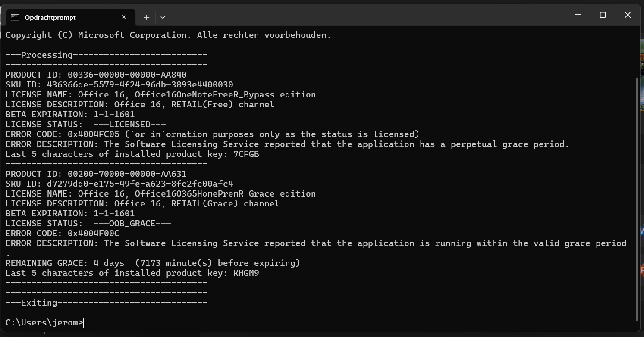The height and width of the screenshot is (337, 644).
Task: Click the C:\Users\jerom> prompt line
Action: 44,322
